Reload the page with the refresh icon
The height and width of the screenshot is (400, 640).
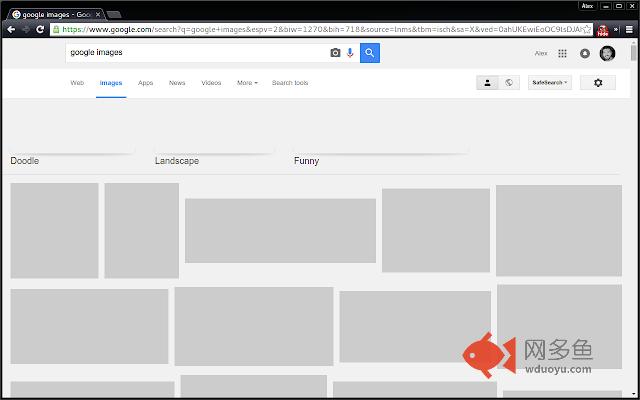coord(40,29)
